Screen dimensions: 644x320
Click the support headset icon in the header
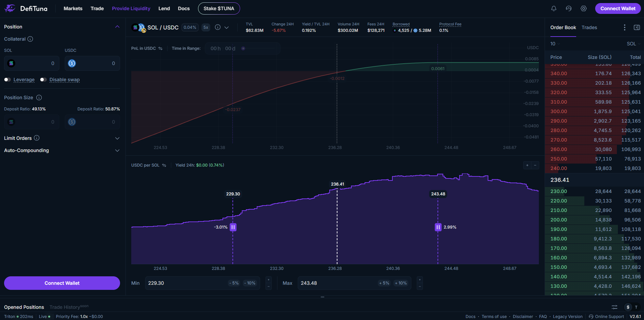pos(569,8)
